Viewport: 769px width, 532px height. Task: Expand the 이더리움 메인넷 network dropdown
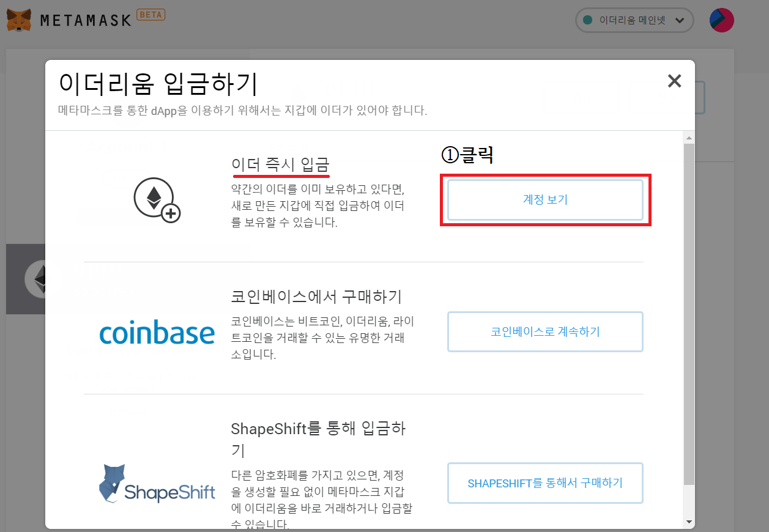[634, 20]
